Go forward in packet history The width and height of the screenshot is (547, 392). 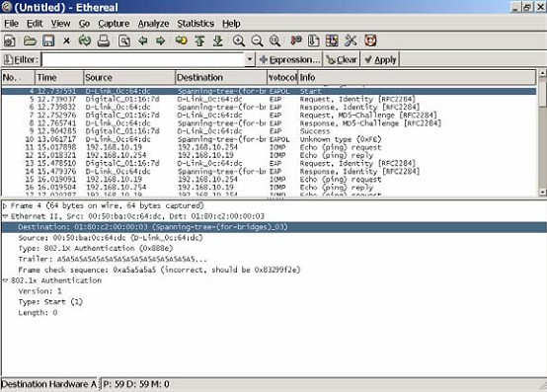coord(160,40)
